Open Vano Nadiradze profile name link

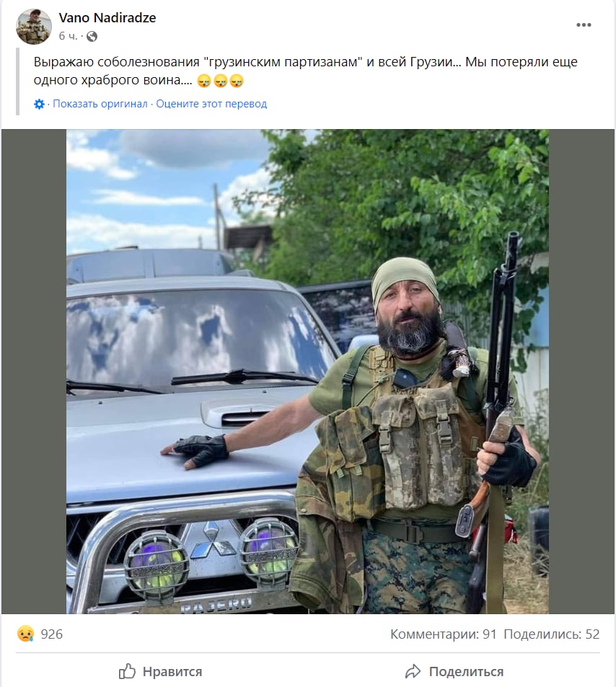pos(107,17)
